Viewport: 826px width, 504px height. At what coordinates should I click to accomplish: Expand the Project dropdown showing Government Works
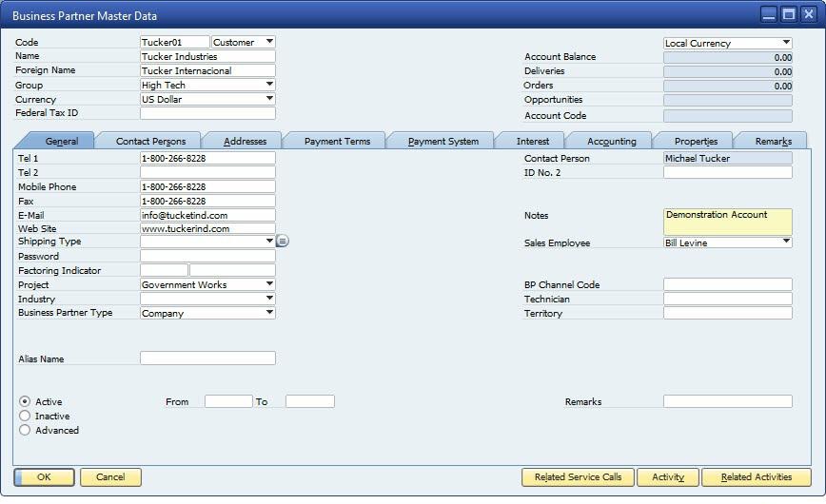click(x=207, y=284)
